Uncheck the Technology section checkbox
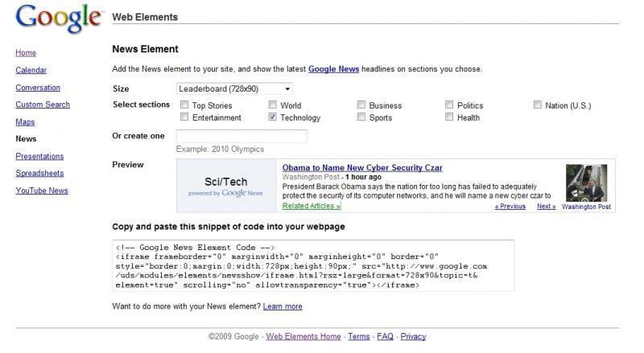 (273, 117)
